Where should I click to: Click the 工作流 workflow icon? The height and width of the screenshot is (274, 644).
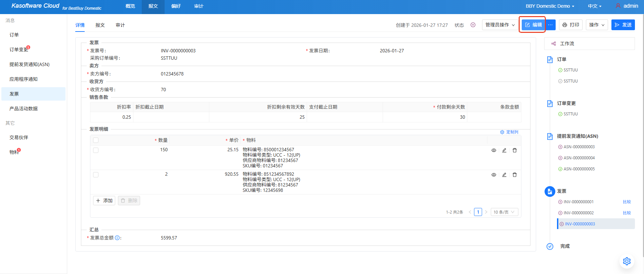(x=554, y=44)
